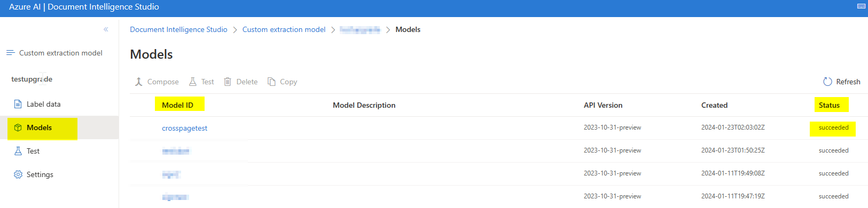Collapse the left sidebar with the double chevron
This screenshot has height=208, width=868.
click(x=106, y=29)
